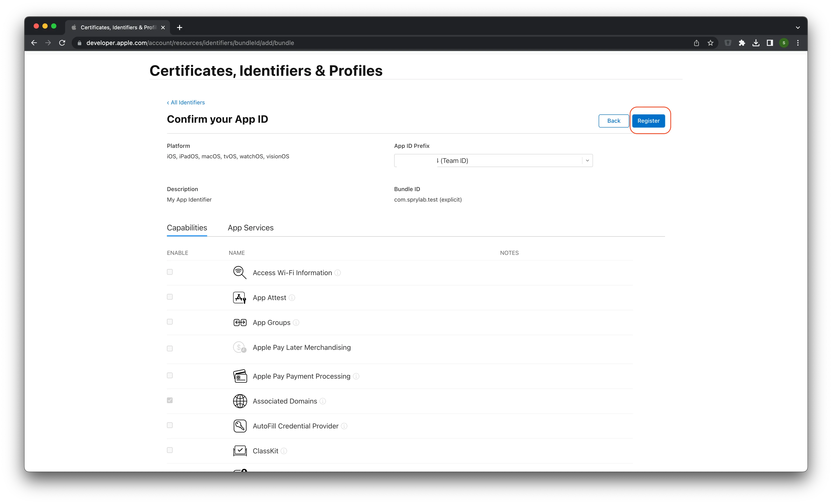This screenshot has width=832, height=504.
Task: Open the Chrome three-dot menu
Action: pos(798,43)
